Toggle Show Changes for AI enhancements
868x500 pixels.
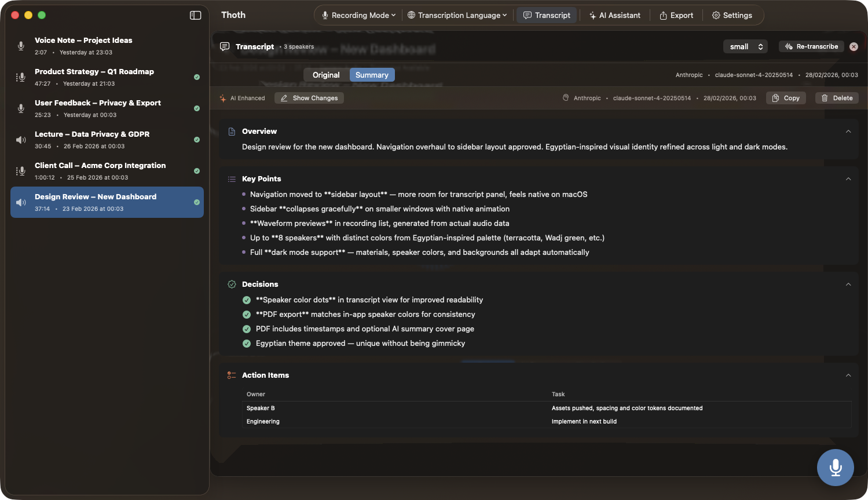(x=309, y=98)
